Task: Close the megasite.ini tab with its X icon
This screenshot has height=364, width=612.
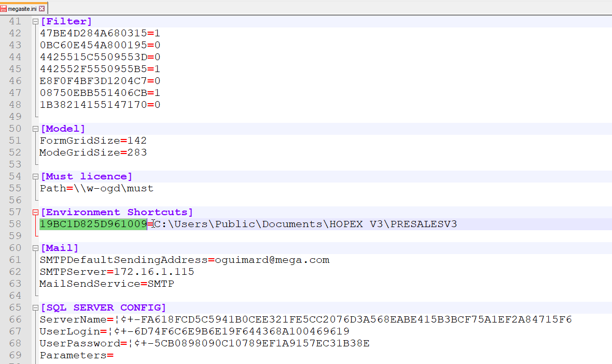Action: click(43, 8)
